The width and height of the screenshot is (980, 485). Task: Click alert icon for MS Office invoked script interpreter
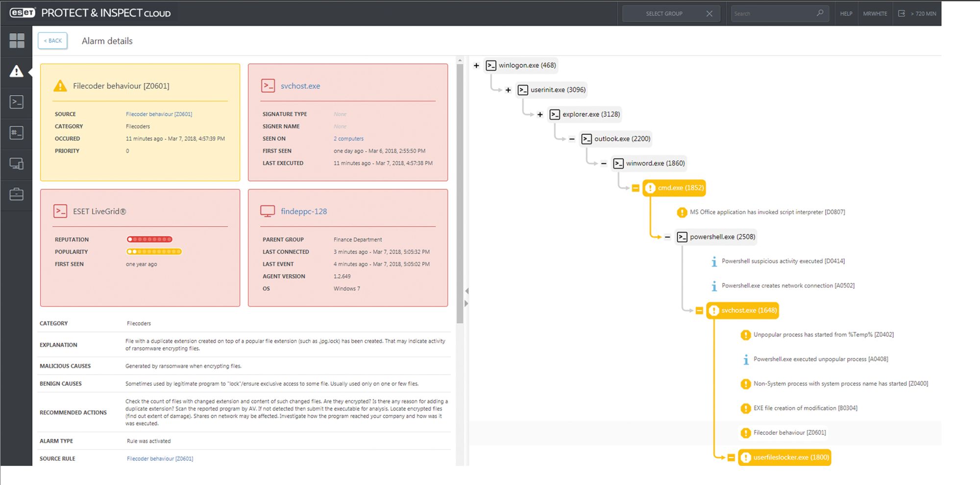coord(682,212)
